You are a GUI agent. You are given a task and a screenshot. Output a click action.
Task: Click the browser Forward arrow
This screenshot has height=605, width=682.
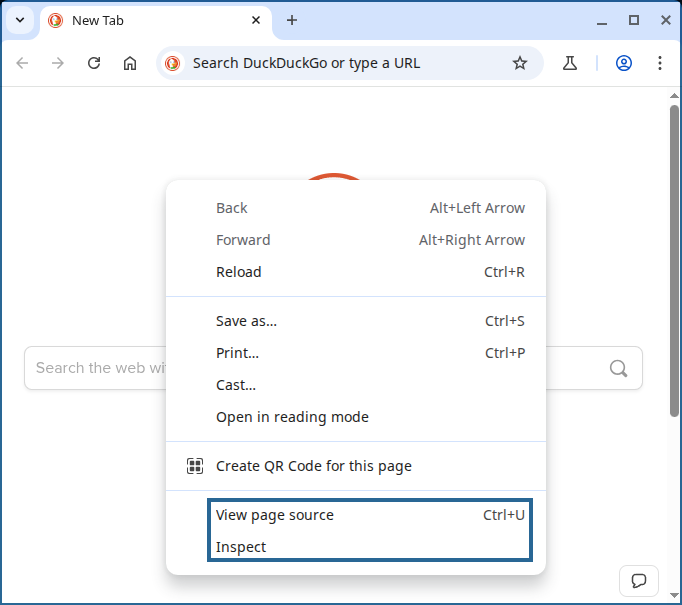(57, 63)
